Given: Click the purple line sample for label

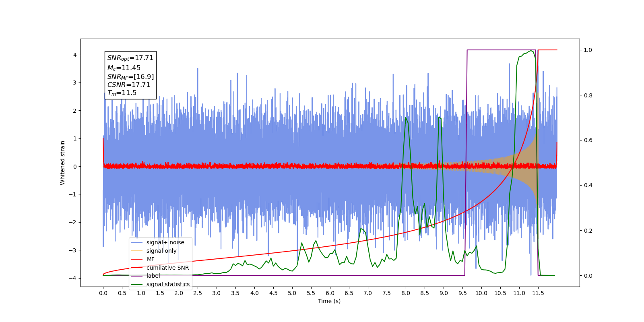Looking at the screenshot, I should pos(137,276).
